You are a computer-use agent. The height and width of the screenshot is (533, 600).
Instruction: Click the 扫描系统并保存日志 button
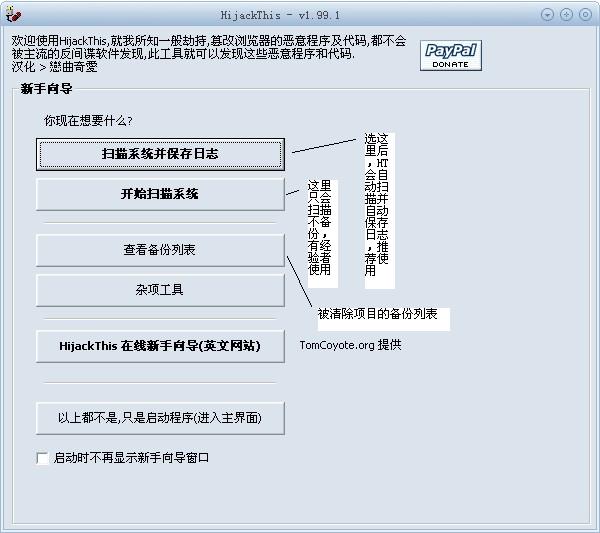(160, 154)
